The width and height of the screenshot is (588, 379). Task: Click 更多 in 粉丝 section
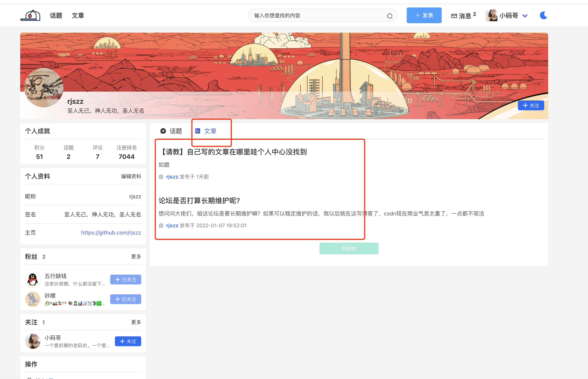(x=136, y=257)
